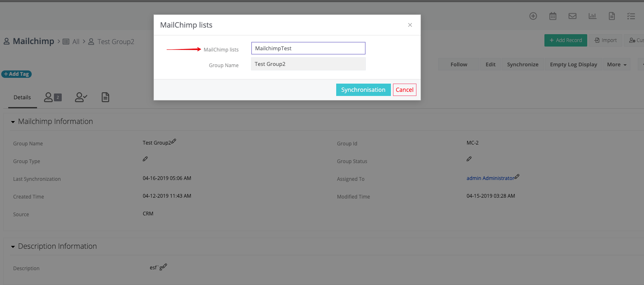644x285 pixels.
Task: Cancel the MailChimp lists dialog
Action: [x=405, y=89]
